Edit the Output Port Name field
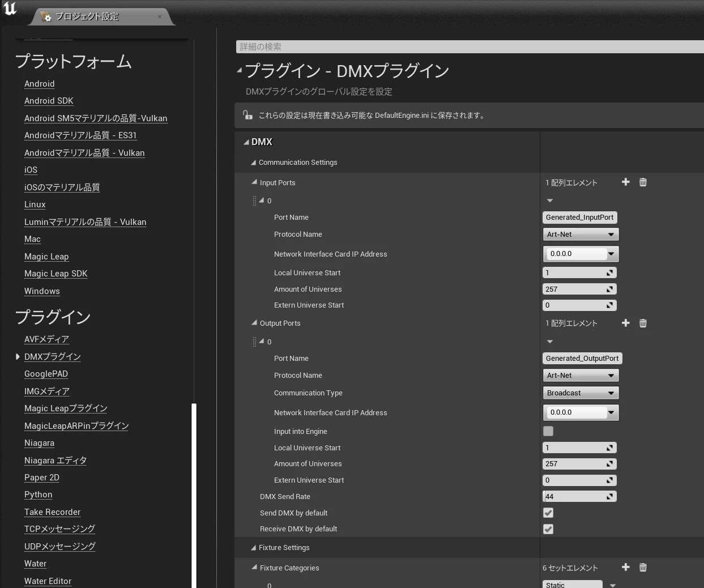704x588 pixels. point(582,359)
